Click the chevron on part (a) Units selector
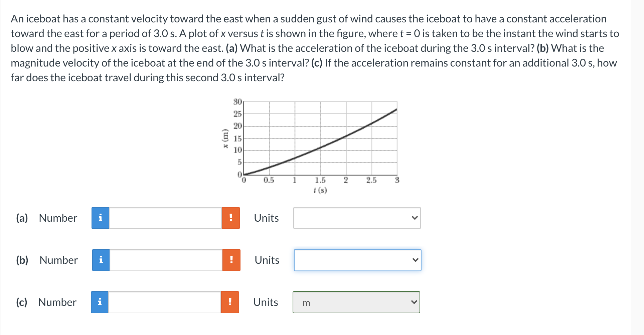Viewport: 644px width, 335px height. pos(415,218)
